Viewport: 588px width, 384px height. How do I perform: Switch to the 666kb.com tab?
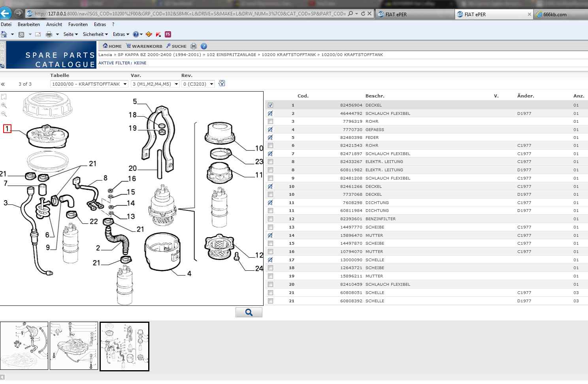[x=560, y=14]
